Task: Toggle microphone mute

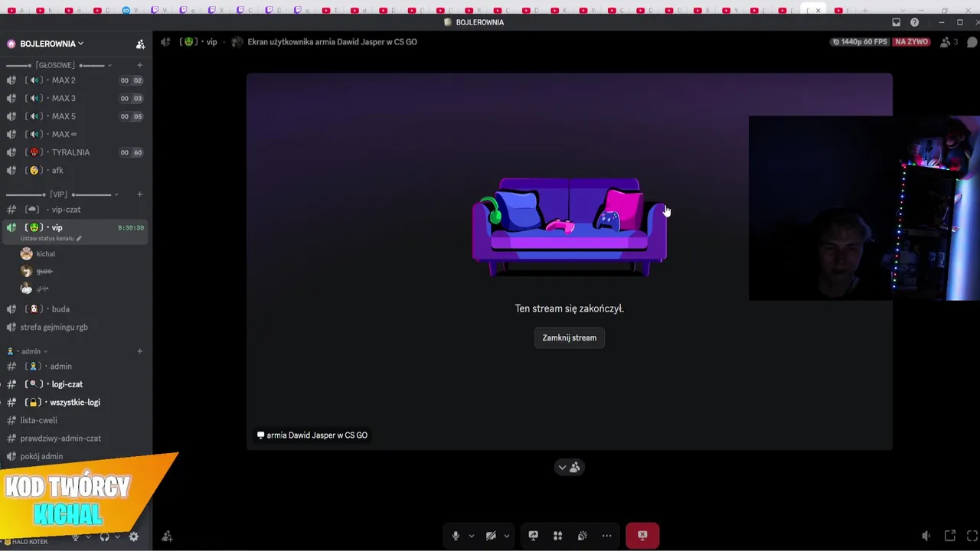Action: (x=456, y=536)
